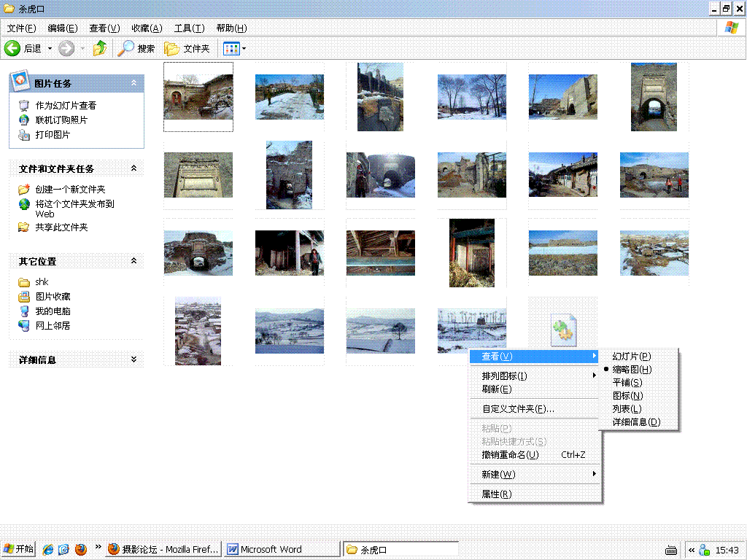Collapse the 文件和文件夹任务 panel
747x560 pixels.
tap(134, 168)
